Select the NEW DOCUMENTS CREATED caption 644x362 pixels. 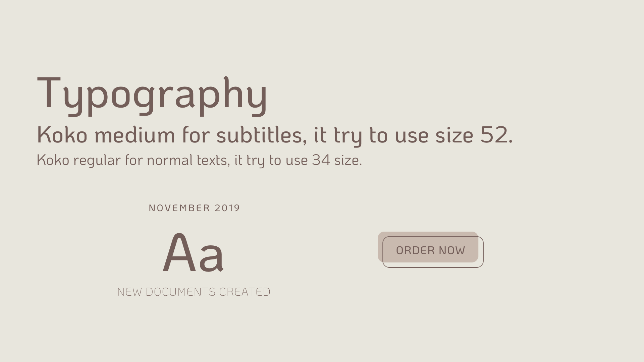pos(194,292)
